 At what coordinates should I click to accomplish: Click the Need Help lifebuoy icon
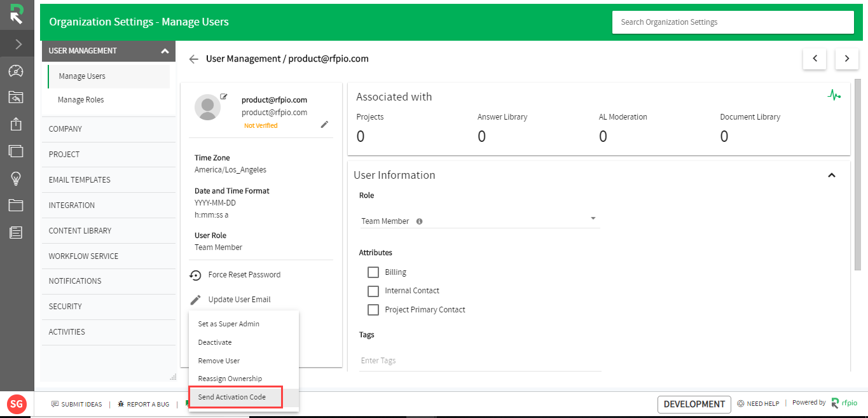point(741,403)
